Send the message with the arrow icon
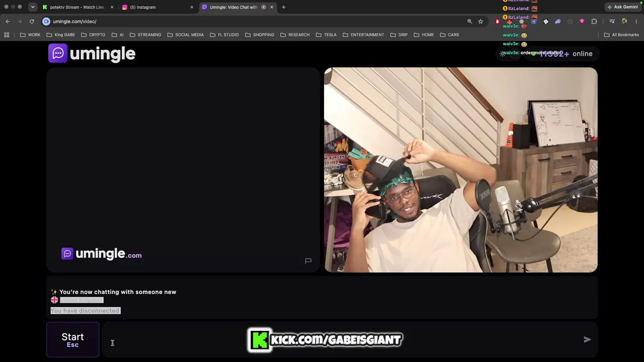Image resolution: width=644 pixels, height=362 pixels. 587,339
